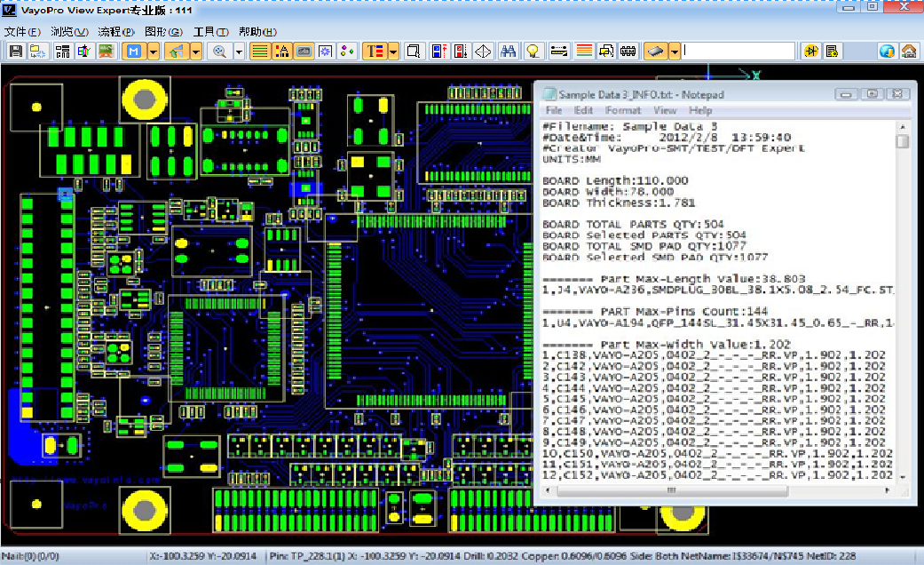
Task: Click the VayoPro app icon in title bar
Action: [x=9, y=10]
